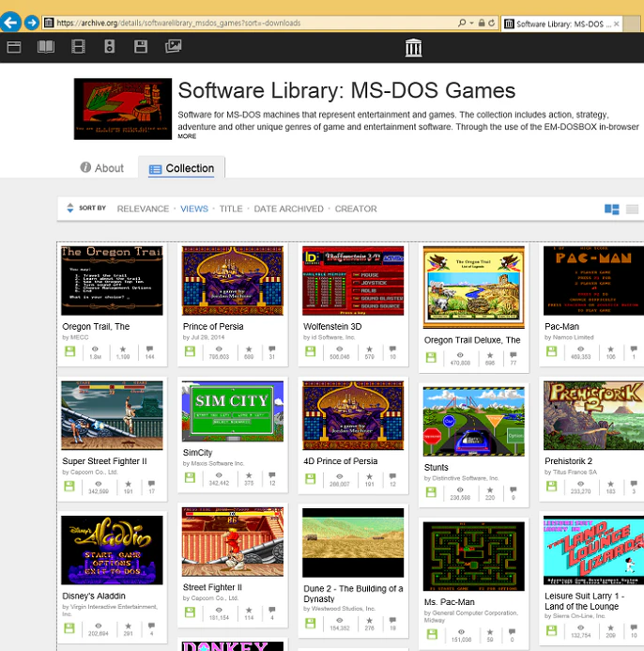Click the software floppy icon on Oregon Trail, The card

pyautogui.click(x=69, y=351)
